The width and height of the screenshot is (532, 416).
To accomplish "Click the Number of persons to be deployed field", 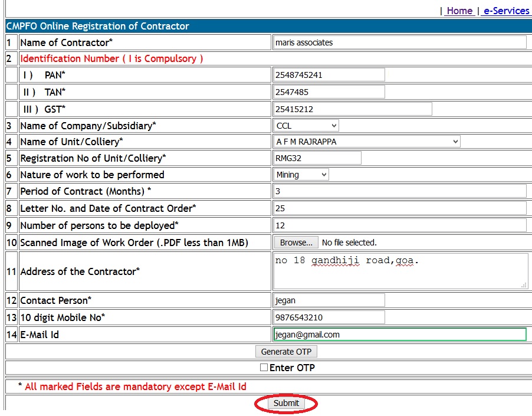I will [x=399, y=225].
